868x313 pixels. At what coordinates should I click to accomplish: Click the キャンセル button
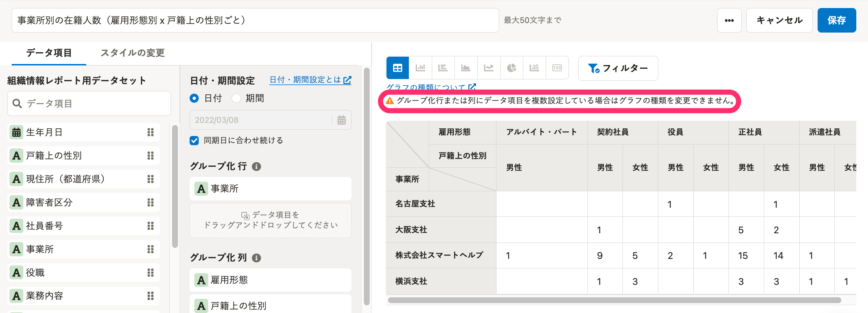pyautogui.click(x=779, y=20)
